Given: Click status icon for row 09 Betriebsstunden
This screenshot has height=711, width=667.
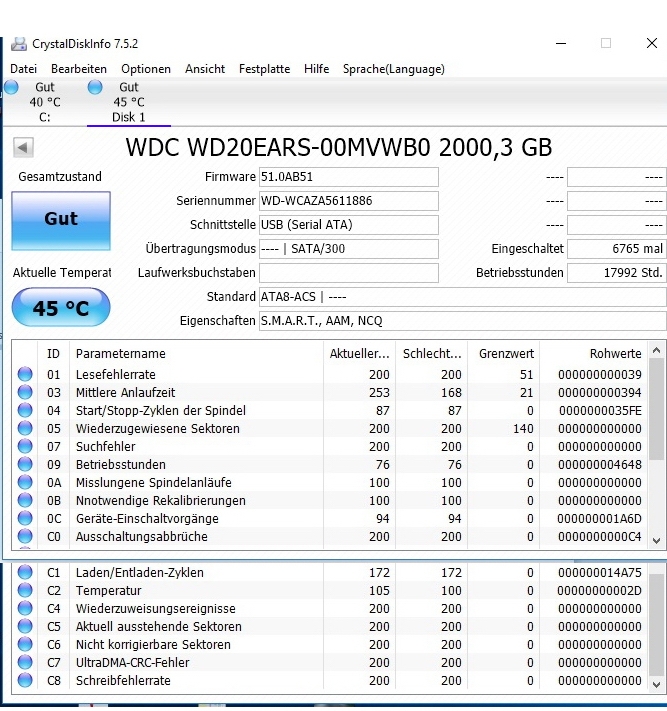Looking at the screenshot, I should tap(25, 464).
